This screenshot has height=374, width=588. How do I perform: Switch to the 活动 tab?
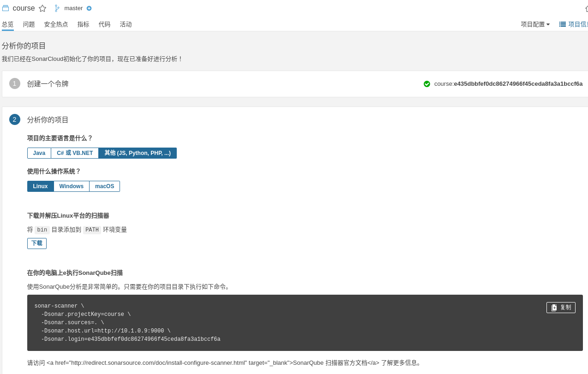tap(126, 24)
